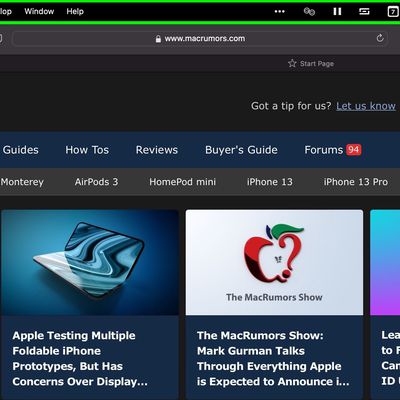Click the double-circle menu bar icon
The width and height of the screenshot is (400, 400).
click(309, 12)
